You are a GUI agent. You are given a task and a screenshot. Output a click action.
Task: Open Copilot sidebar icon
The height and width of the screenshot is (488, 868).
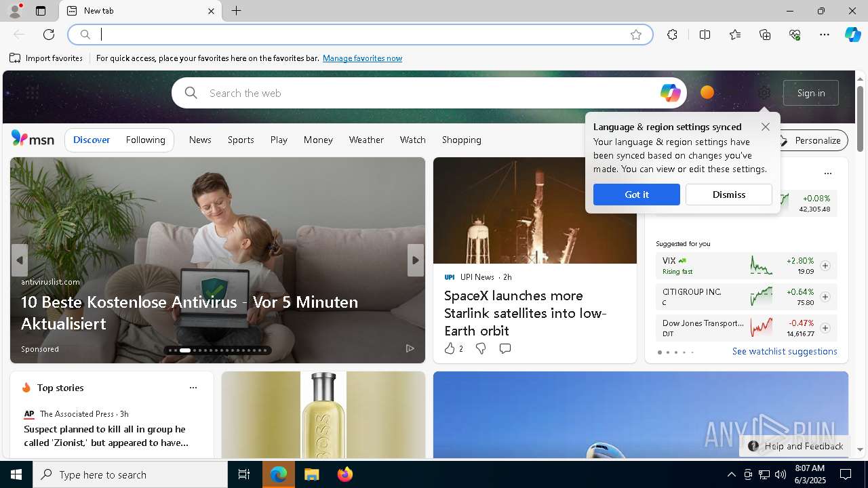852,35
